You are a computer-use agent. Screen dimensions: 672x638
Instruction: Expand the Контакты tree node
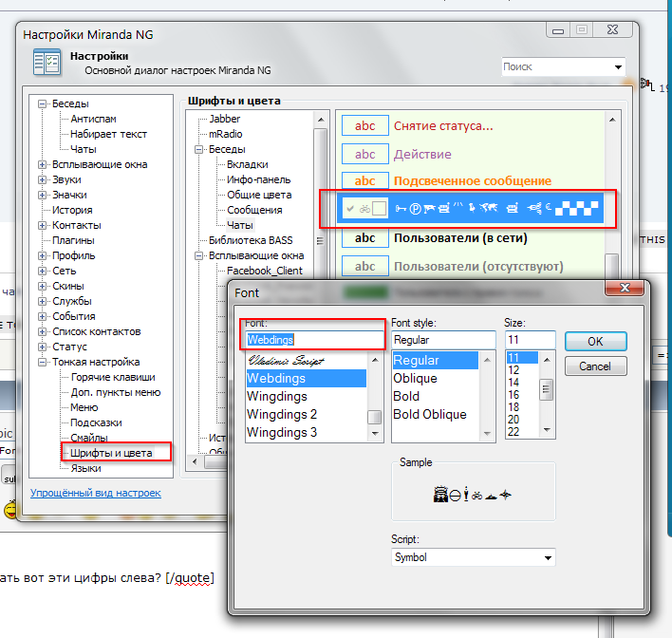[x=42, y=226]
